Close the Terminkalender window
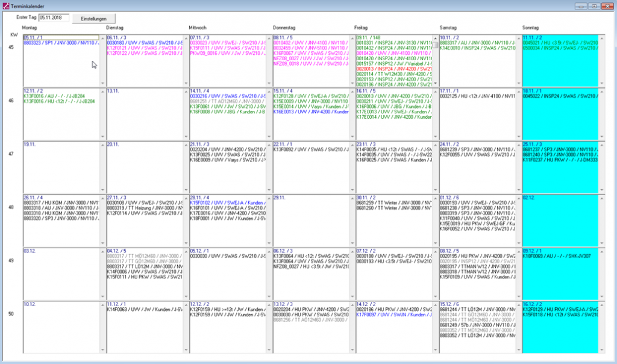Viewport: 617px width, 364px height. tap(606, 5)
